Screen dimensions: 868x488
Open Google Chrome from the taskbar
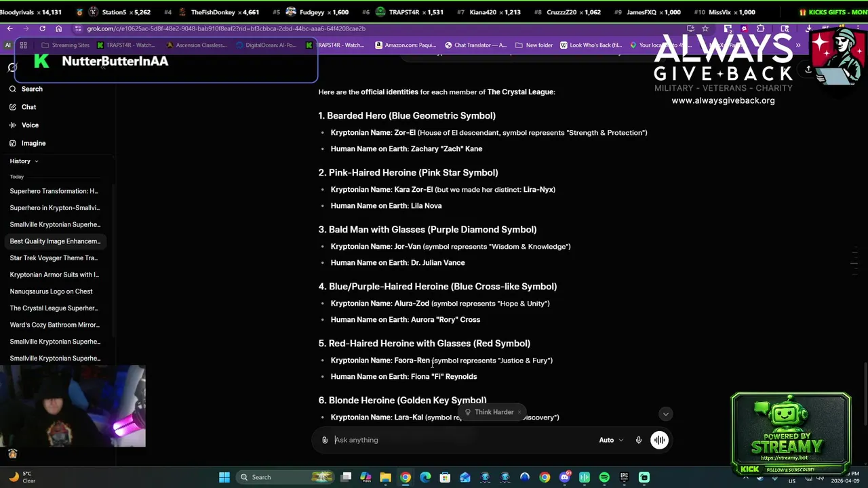405,477
